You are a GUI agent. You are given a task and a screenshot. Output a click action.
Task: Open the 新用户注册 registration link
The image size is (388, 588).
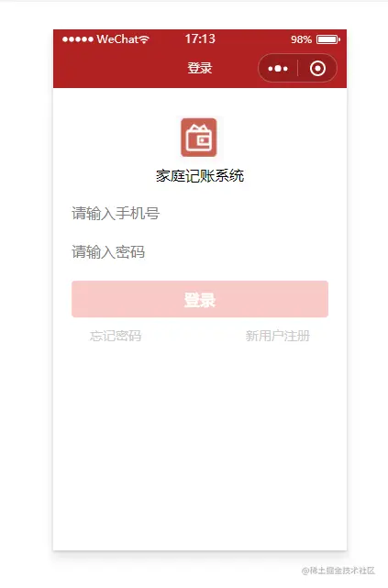(x=277, y=336)
